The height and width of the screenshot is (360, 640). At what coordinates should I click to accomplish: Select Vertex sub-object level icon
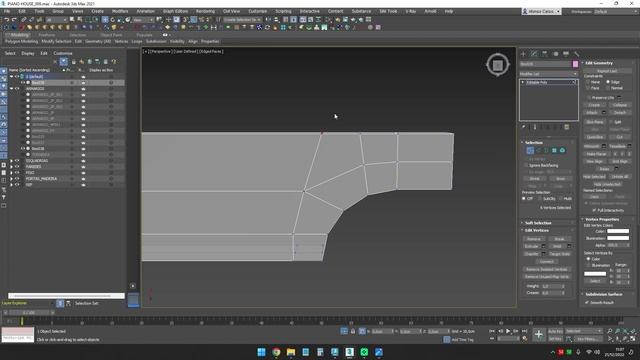pyautogui.click(x=530, y=151)
